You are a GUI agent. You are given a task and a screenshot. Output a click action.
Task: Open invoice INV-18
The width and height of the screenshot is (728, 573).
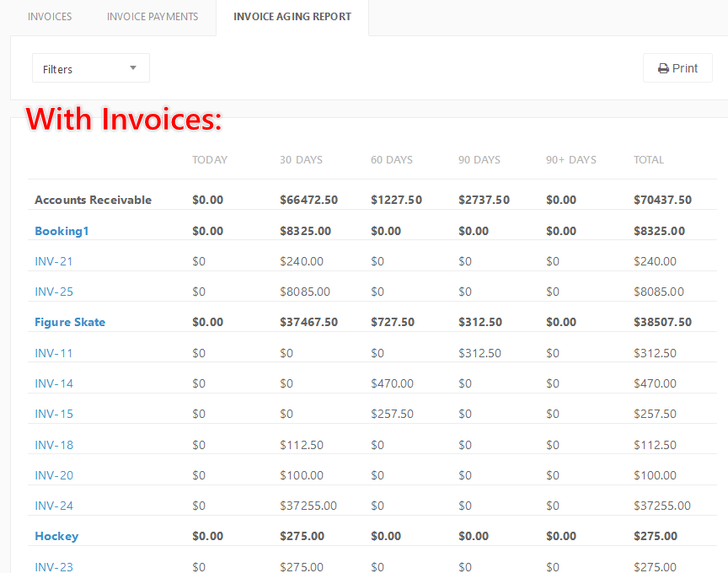(54, 445)
